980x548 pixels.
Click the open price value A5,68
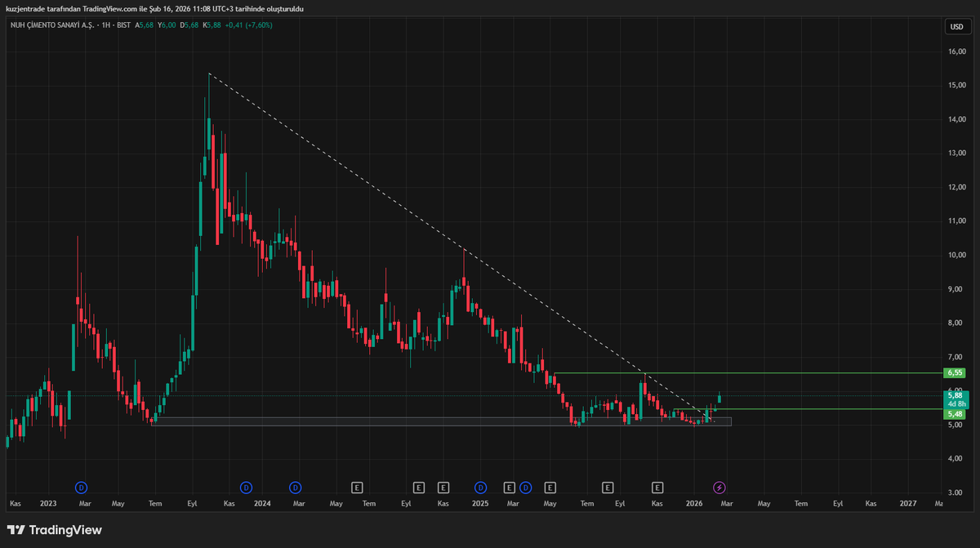[144, 25]
